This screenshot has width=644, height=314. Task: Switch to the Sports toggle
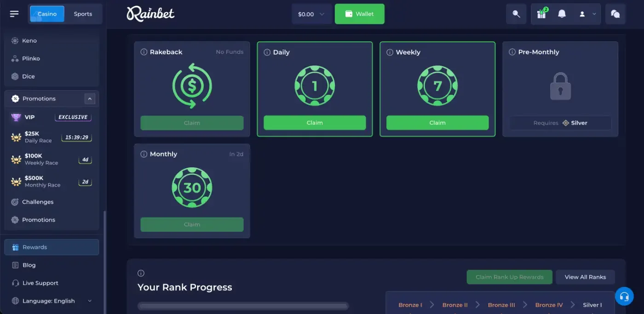83,14
